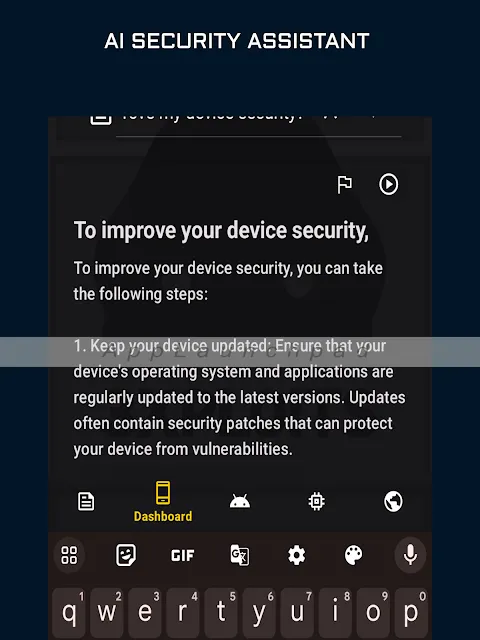
Task: Open the Android robot tab
Action: (x=240, y=501)
